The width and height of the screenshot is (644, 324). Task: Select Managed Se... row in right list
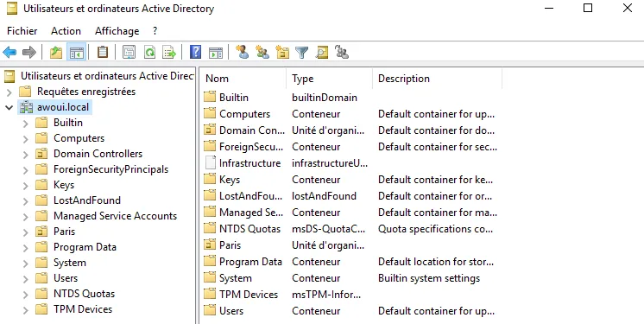pos(351,213)
